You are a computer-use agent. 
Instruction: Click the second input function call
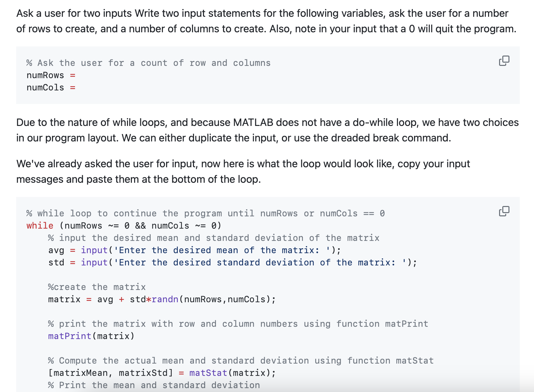pos(94,262)
